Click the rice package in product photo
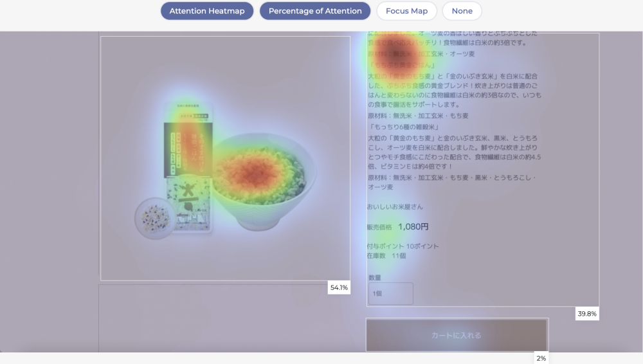The height and width of the screenshot is (364, 643). tap(188, 167)
